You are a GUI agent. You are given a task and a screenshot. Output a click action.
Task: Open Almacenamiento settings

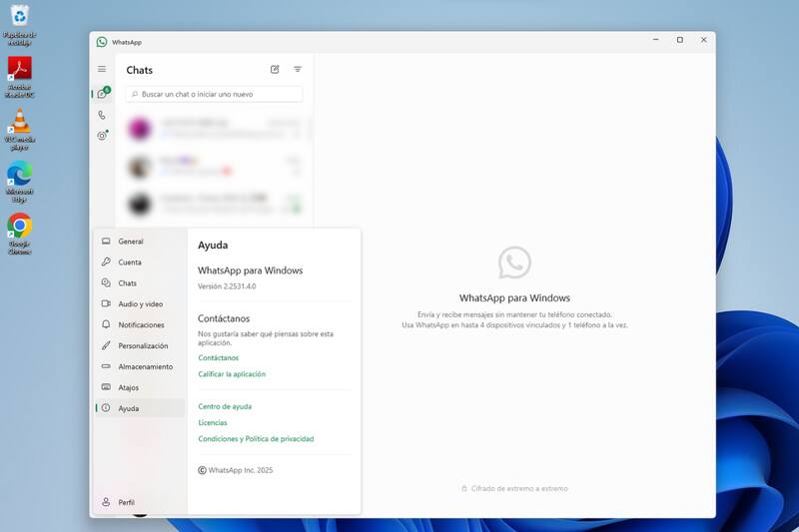[x=145, y=367]
